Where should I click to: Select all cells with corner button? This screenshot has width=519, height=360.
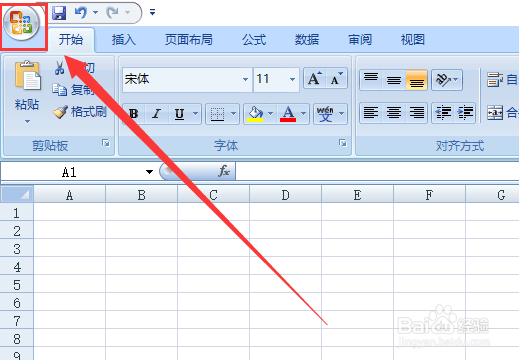coord(17,194)
